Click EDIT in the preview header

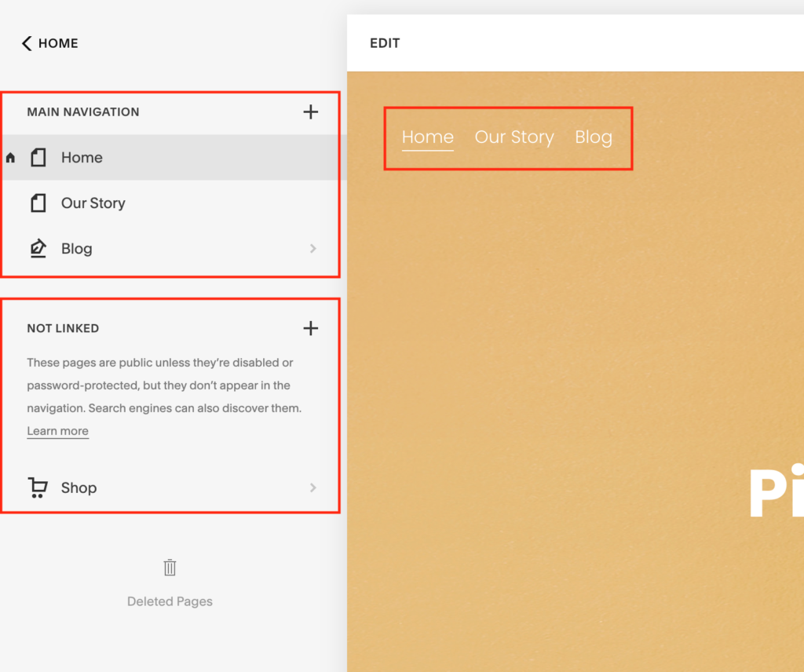[x=385, y=43]
